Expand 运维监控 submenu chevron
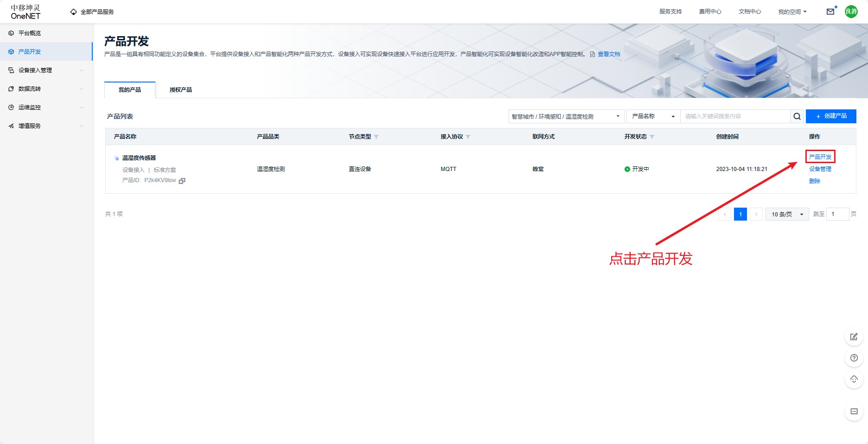 click(82, 108)
